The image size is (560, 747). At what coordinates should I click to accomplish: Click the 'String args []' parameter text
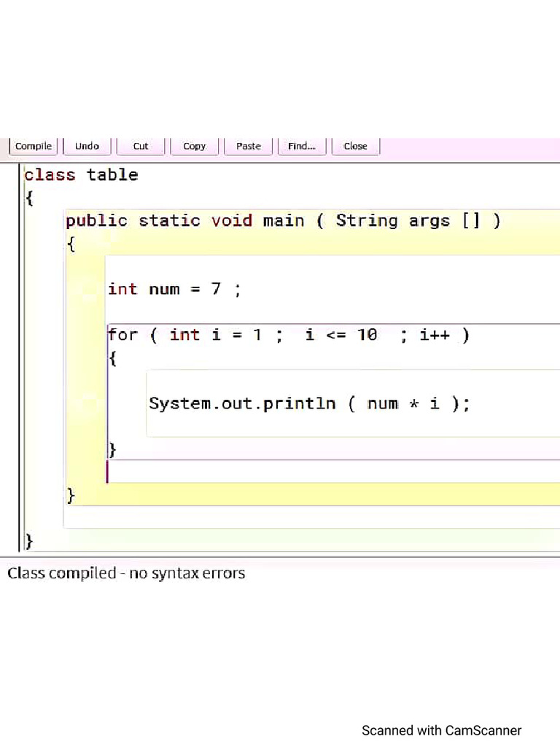click(x=408, y=220)
